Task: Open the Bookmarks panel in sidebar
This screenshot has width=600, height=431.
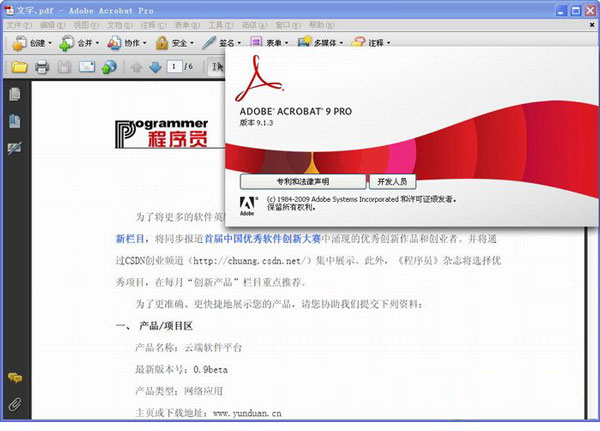Action: coord(15,121)
